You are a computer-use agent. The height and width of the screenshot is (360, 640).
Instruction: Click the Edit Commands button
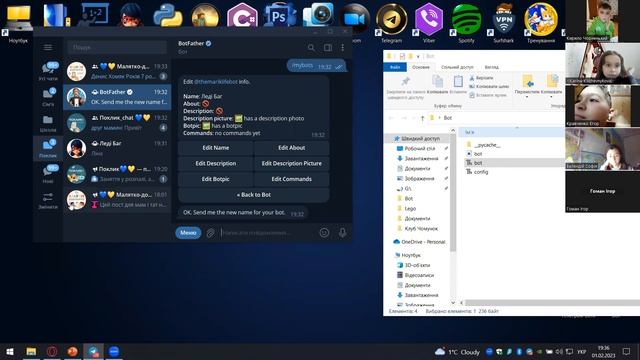[x=291, y=179]
